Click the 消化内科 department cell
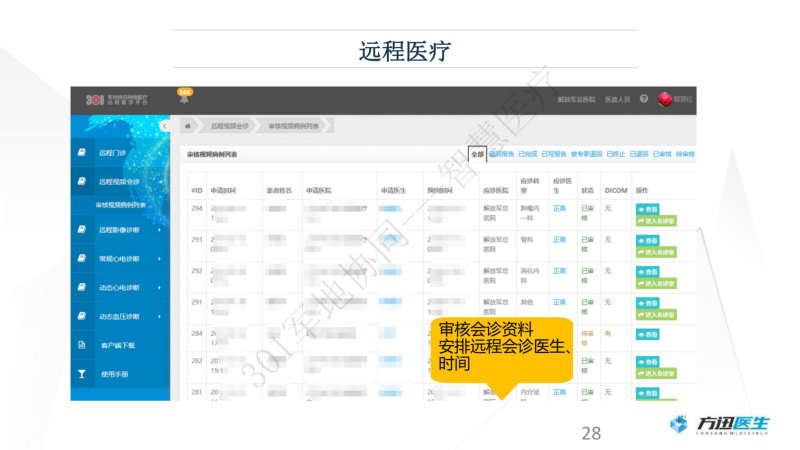Screen dimensions: 800x450 tap(530, 276)
